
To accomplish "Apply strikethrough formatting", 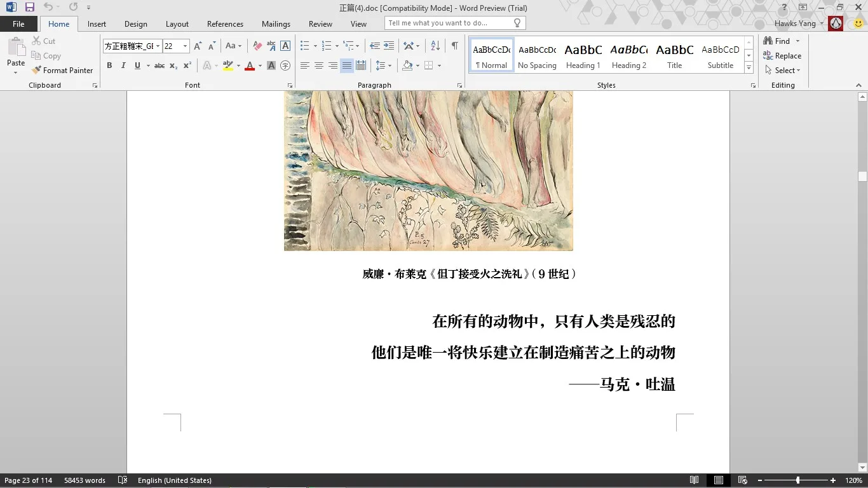I will pyautogui.click(x=159, y=65).
